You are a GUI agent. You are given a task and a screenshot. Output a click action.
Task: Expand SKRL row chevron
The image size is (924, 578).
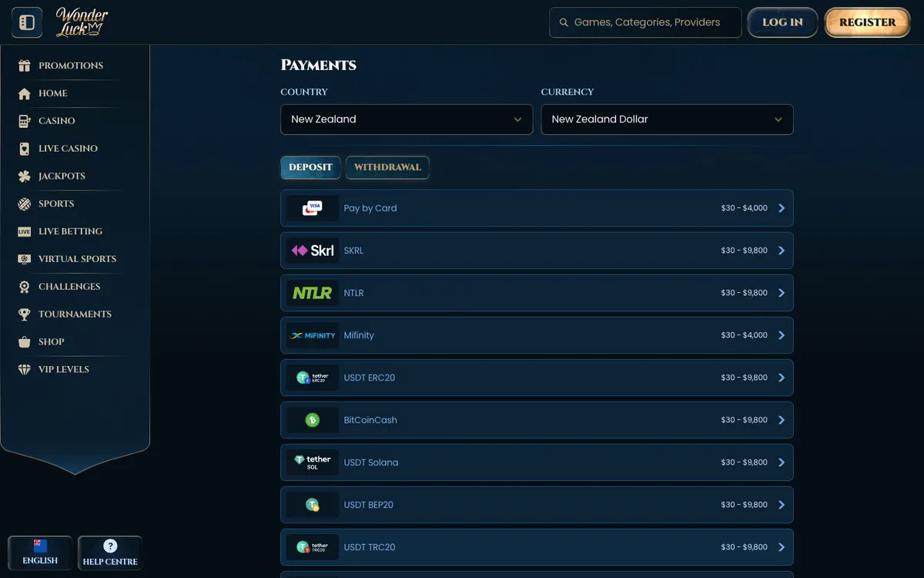point(782,250)
